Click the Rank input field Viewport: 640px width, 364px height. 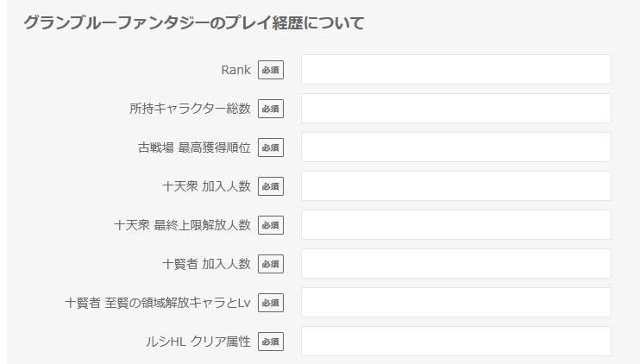(455, 70)
